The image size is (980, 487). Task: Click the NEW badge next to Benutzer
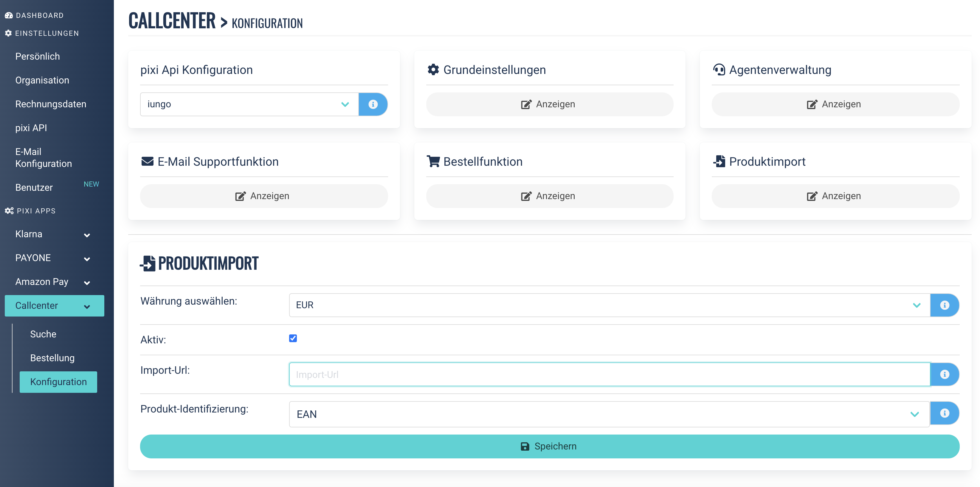pos(91,184)
